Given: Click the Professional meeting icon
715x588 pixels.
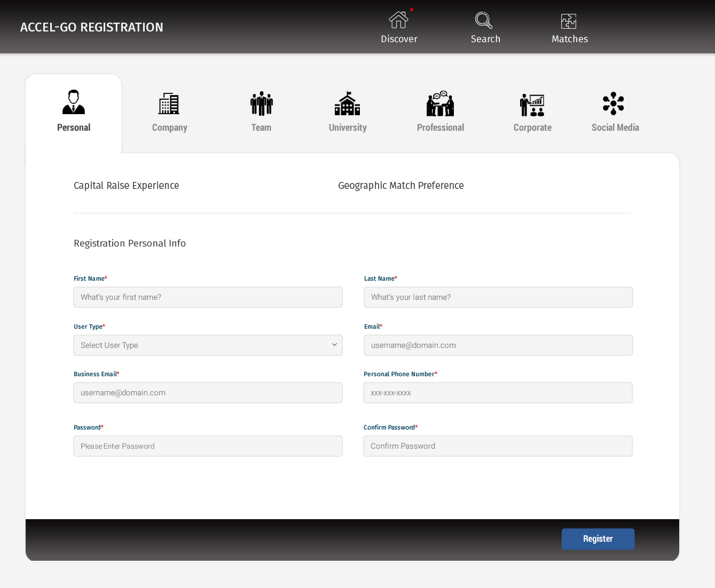Looking at the screenshot, I should (440, 104).
